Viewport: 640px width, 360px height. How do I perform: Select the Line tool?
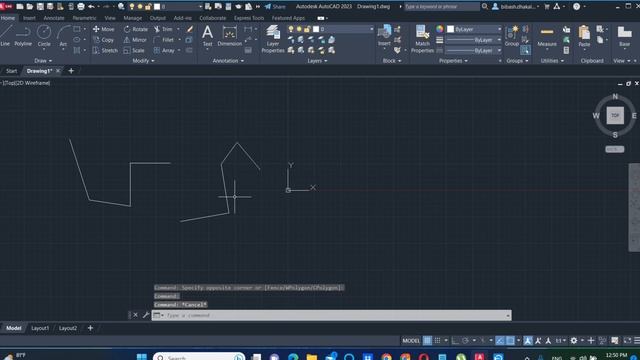click(6, 35)
